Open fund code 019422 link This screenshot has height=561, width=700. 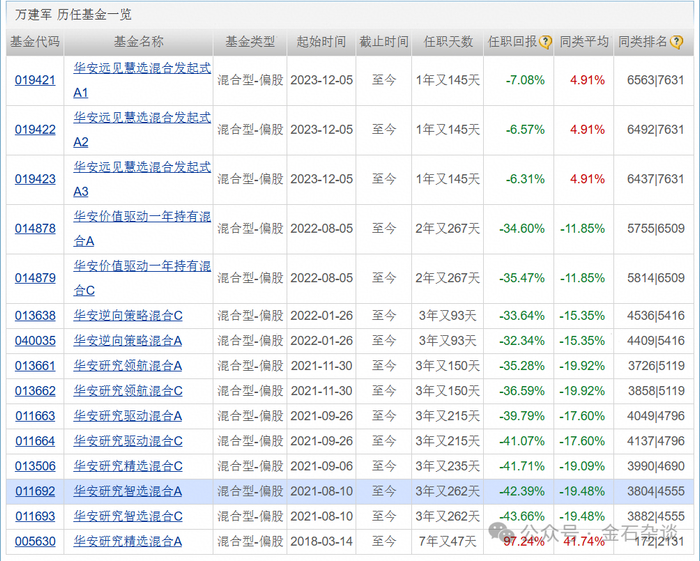pyautogui.click(x=35, y=130)
